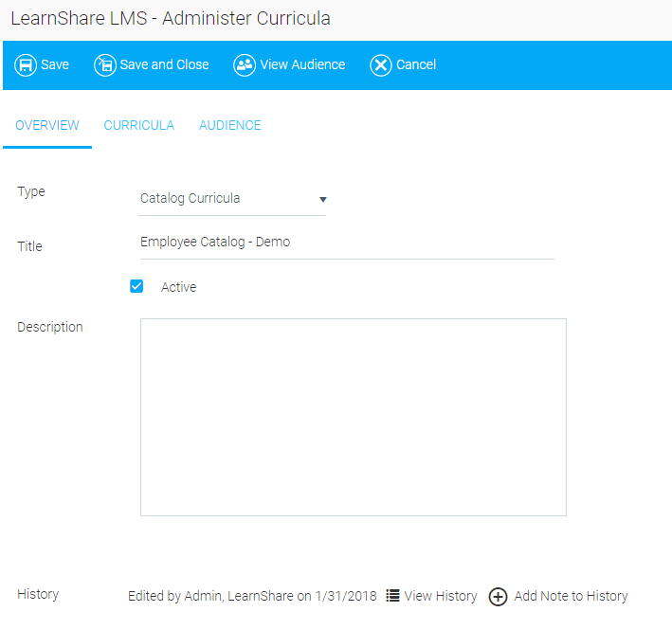
Task: Click the Catalog Curricula selected value
Action: [190, 198]
